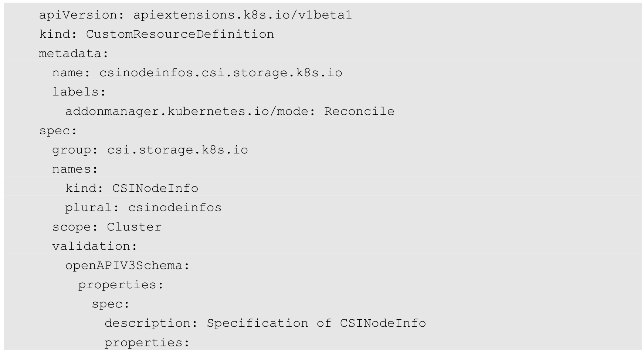Click the word Specification in the description
The width and height of the screenshot is (644, 353).
257,323
